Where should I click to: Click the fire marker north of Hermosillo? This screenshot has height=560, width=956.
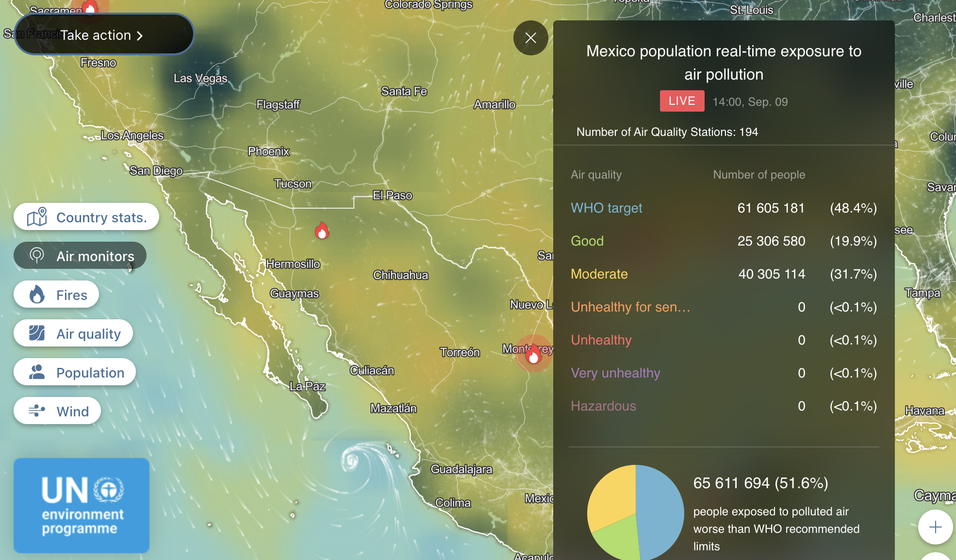click(322, 231)
